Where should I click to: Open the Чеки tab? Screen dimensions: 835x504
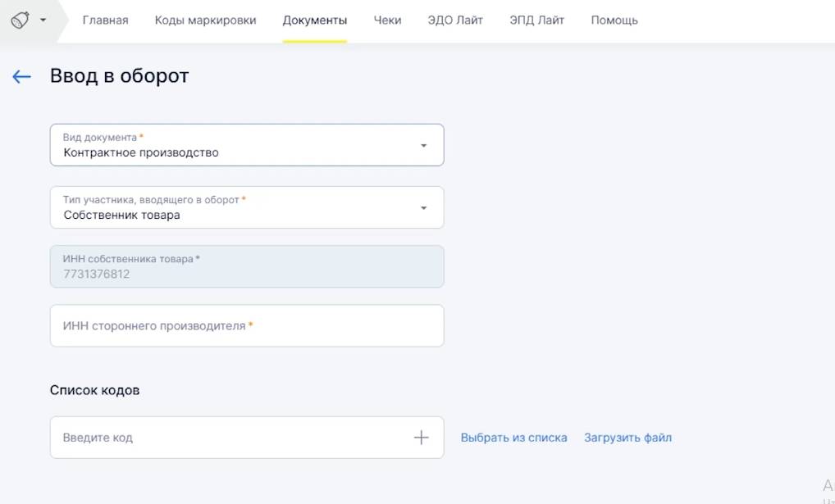click(x=387, y=20)
